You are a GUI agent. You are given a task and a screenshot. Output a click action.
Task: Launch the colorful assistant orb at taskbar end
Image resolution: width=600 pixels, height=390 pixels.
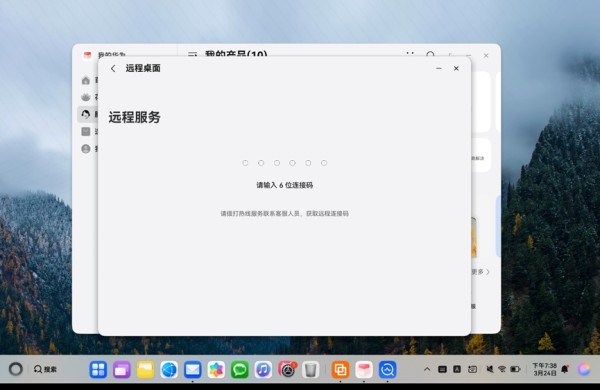click(584, 369)
